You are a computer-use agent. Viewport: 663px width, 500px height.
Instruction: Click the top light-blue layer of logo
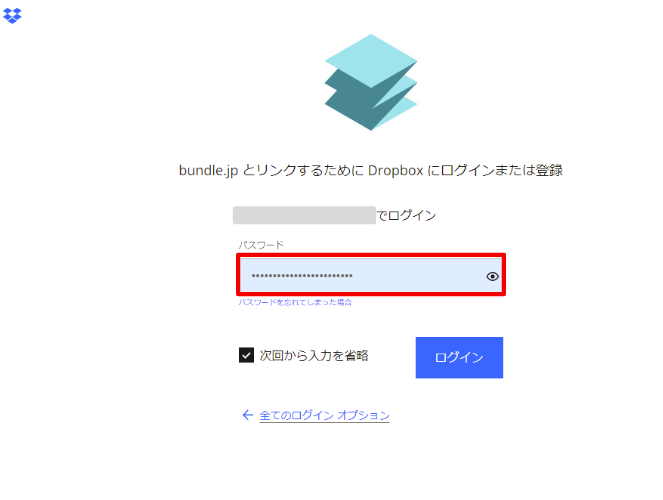click(371, 61)
